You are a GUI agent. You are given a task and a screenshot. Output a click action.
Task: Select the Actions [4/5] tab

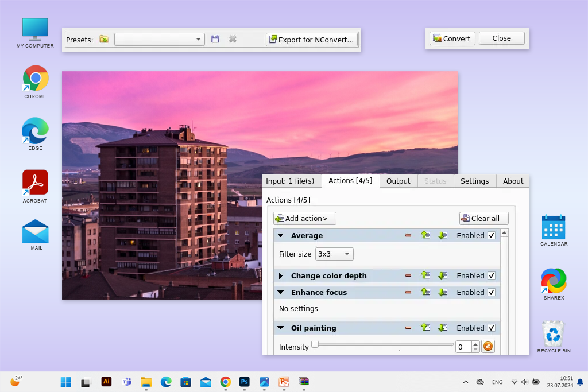[x=350, y=181]
